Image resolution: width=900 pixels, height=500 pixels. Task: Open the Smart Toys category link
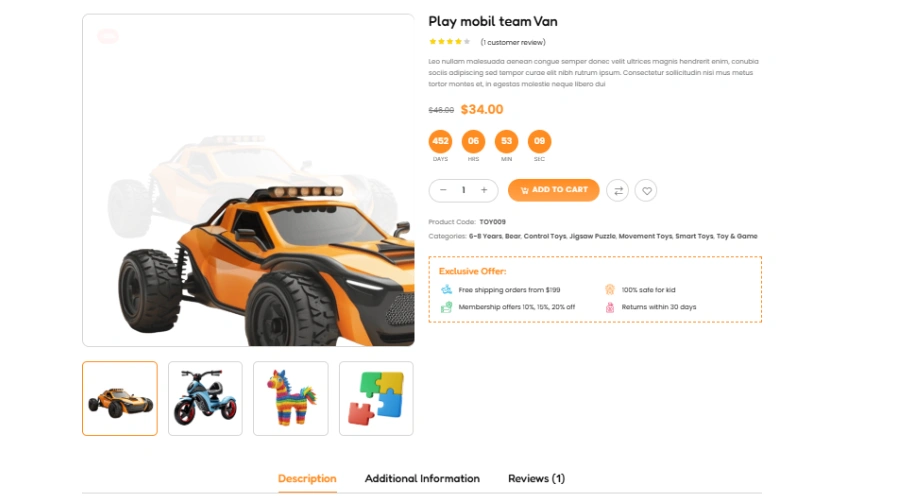tap(694, 236)
